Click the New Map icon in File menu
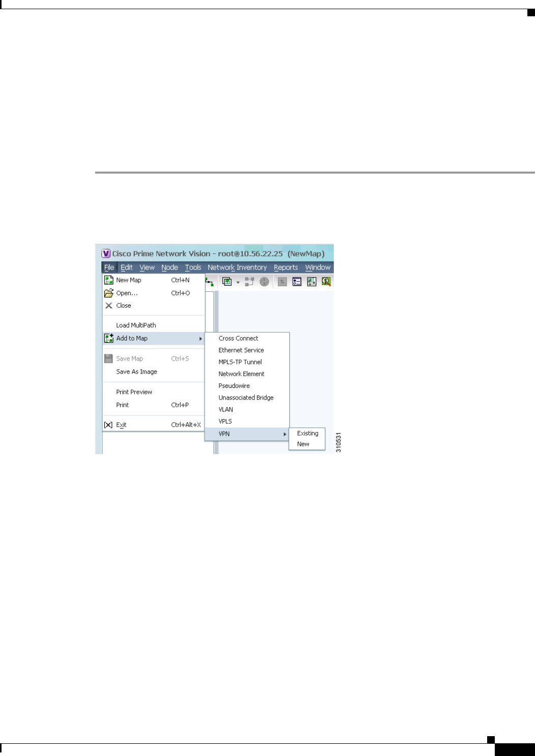The image size is (535, 756). tap(108, 280)
